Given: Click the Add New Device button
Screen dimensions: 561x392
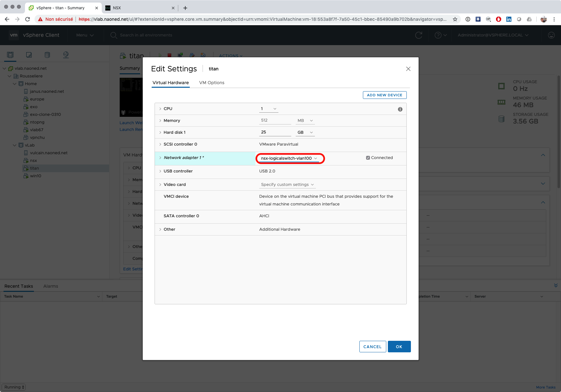Looking at the screenshot, I should pos(384,95).
